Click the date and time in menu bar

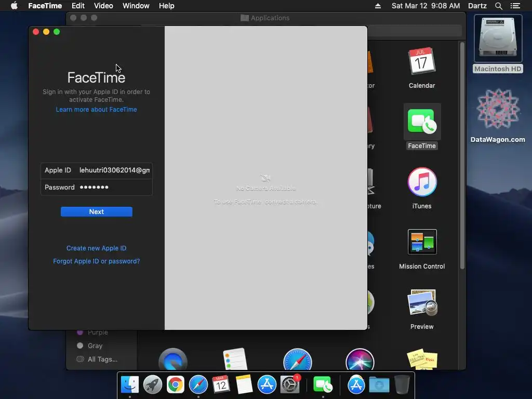tap(425, 6)
